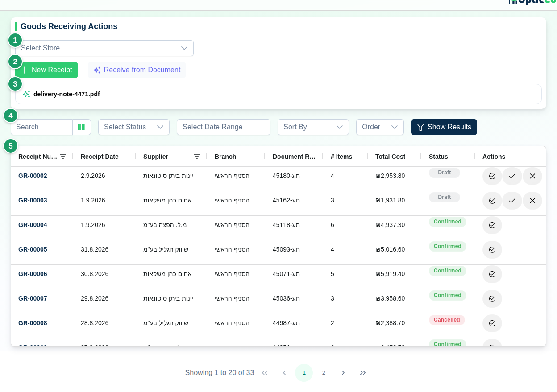Click the # Items column header
557x392 pixels.
tap(341, 157)
